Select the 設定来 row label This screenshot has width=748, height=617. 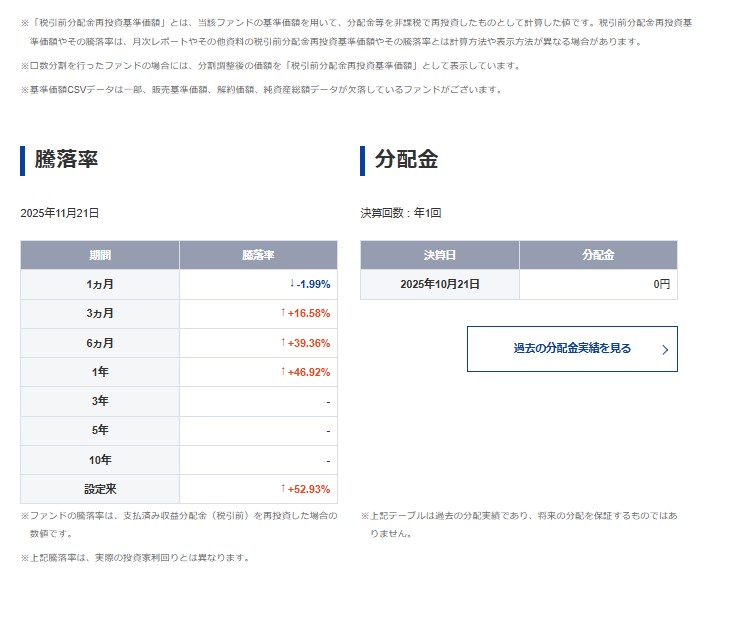coord(100,489)
